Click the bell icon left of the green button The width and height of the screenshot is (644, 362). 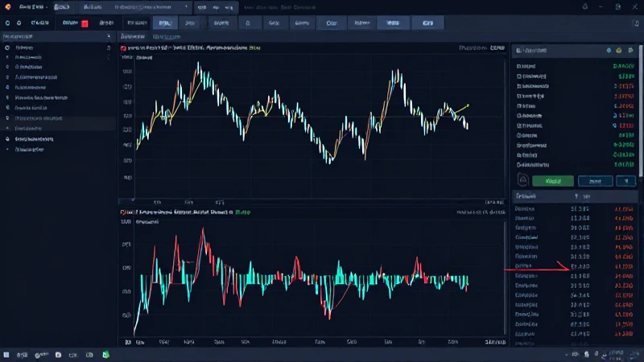(522, 179)
